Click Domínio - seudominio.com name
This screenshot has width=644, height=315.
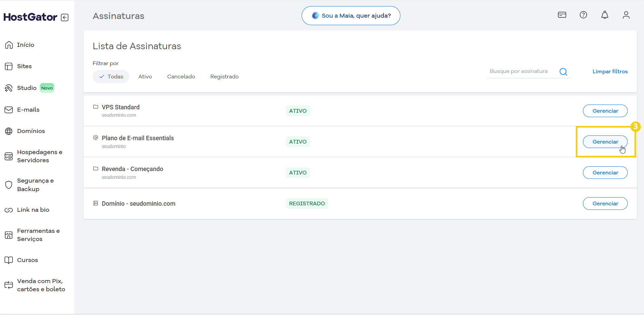(138, 203)
